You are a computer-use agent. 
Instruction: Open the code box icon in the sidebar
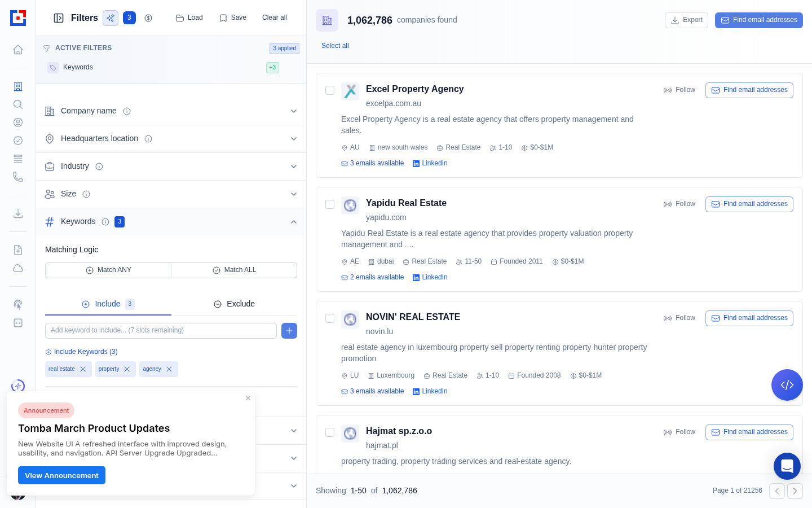[x=18, y=323]
